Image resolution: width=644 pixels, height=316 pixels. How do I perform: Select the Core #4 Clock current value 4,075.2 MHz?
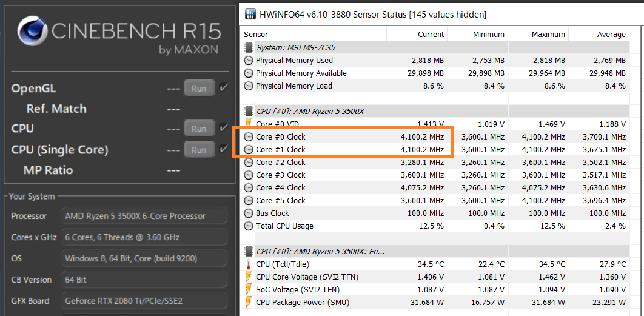[x=422, y=188]
